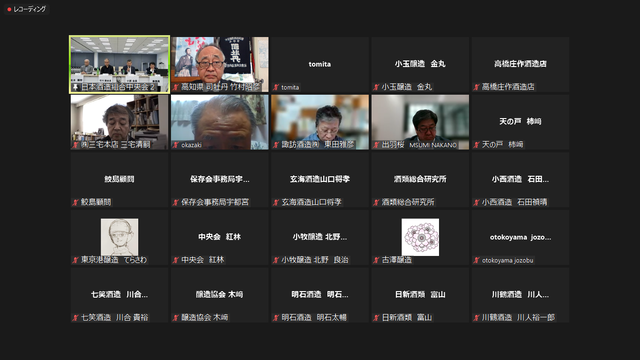Click the '東京港醸造 てらさわ' name label
This screenshot has height=360, width=640.
[x=114, y=260]
